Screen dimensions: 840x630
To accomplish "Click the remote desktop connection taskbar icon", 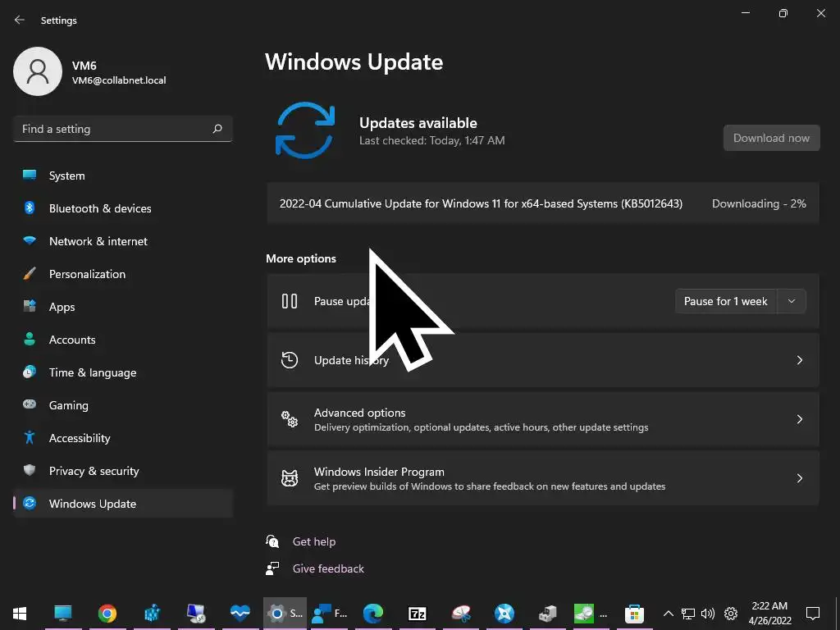I will tap(196, 613).
